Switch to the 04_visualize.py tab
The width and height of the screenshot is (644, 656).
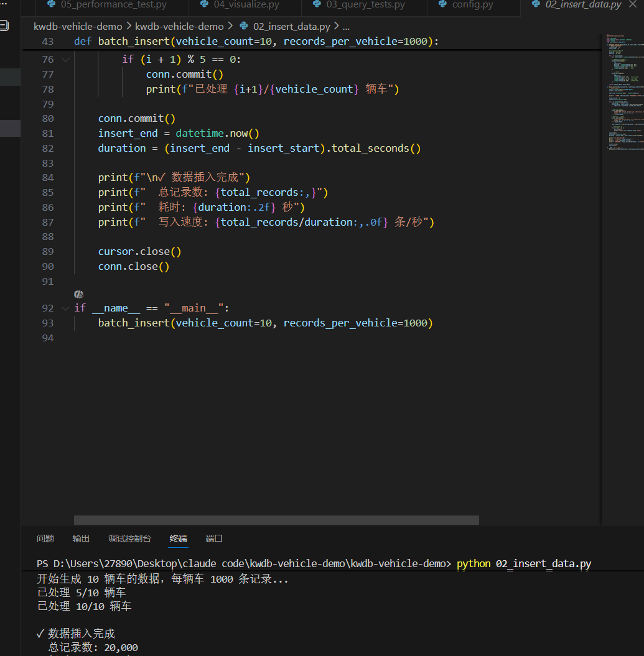click(246, 5)
